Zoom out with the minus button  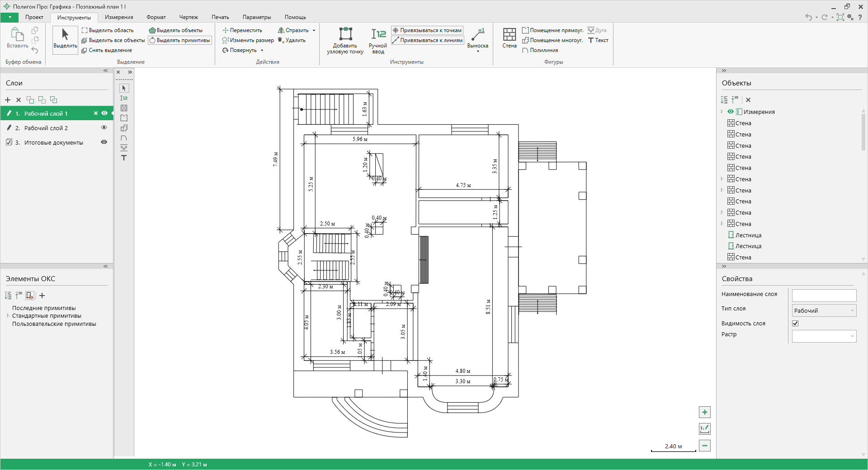point(704,446)
